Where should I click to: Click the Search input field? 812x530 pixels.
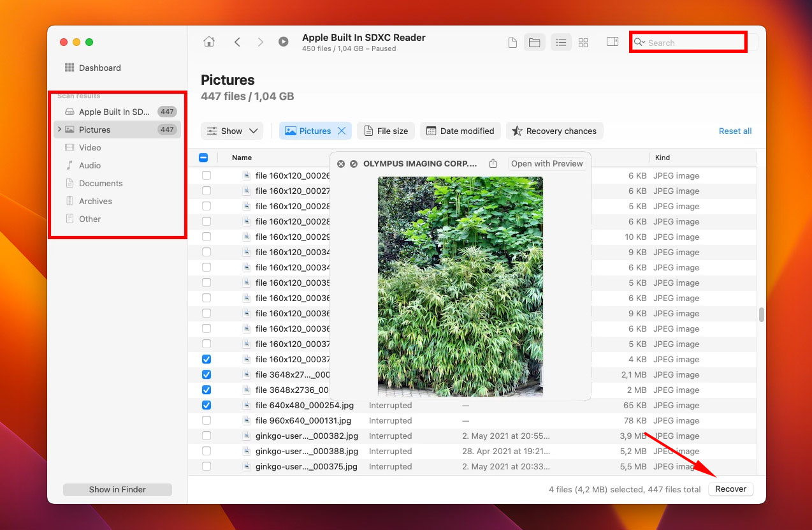point(692,43)
